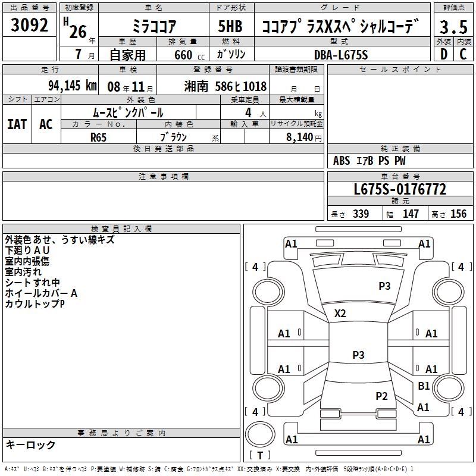Click the car name ミラココア

[152, 27]
